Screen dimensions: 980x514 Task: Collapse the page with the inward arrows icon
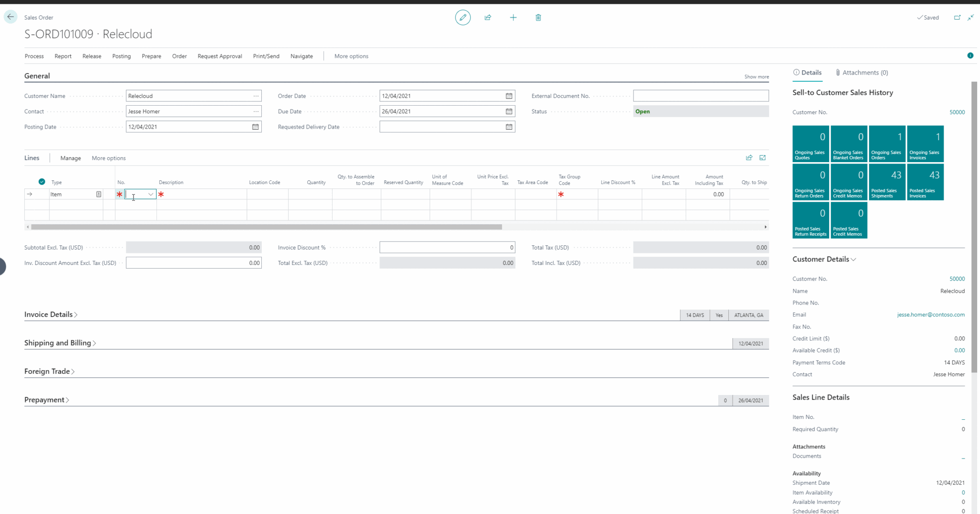970,17
